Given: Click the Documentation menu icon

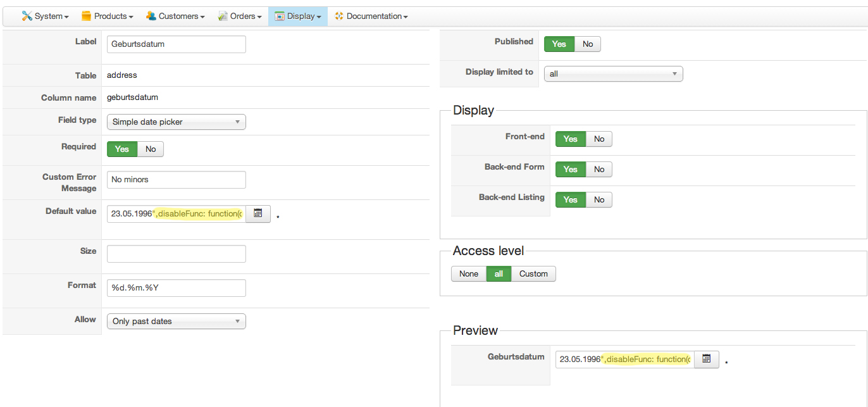Looking at the screenshot, I should point(339,16).
